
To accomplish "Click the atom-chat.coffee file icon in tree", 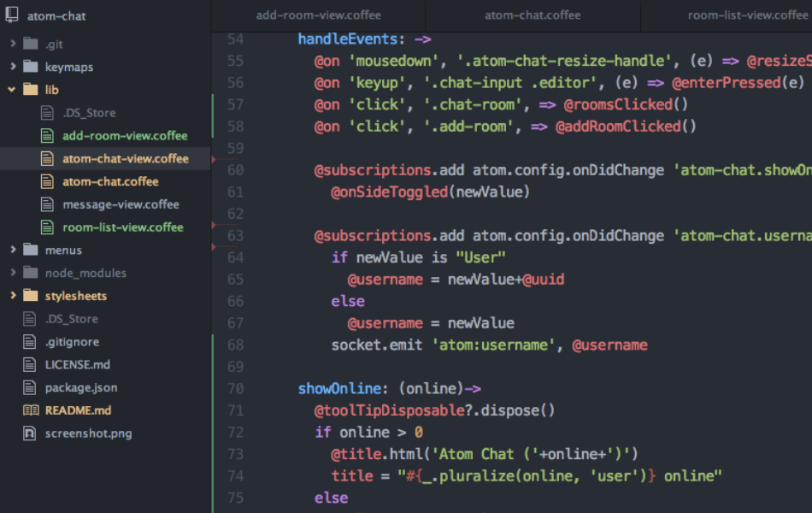I will coord(47,181).
